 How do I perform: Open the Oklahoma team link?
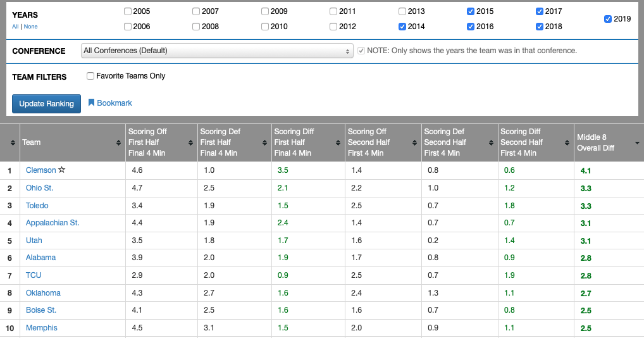[x=43, y=293]
